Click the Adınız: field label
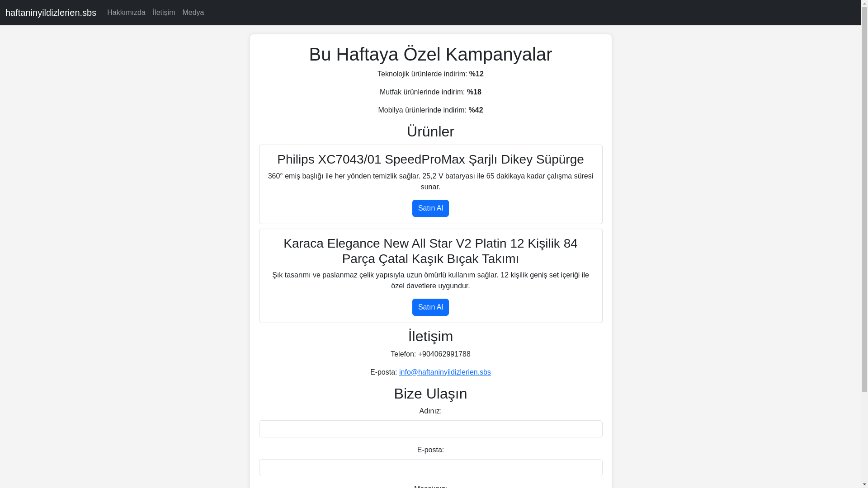The height and width of the screenshot is (488, 868). pyautogui.click(x=430, y=411)
